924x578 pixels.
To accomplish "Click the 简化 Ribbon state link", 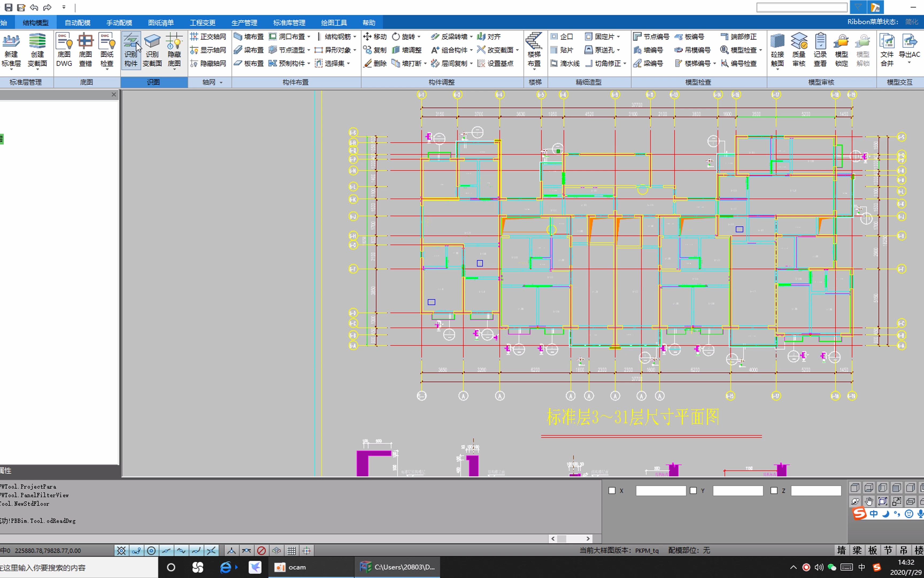I will coord(911,22).
